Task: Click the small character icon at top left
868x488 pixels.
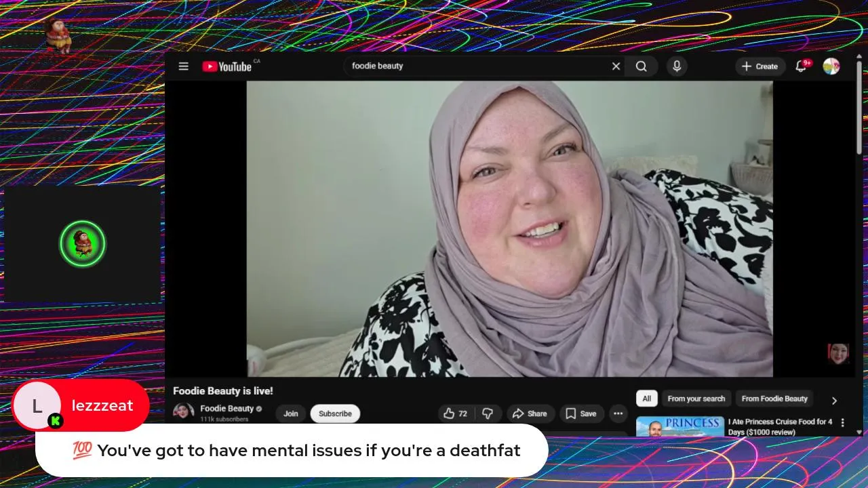Action: [58, 35]
